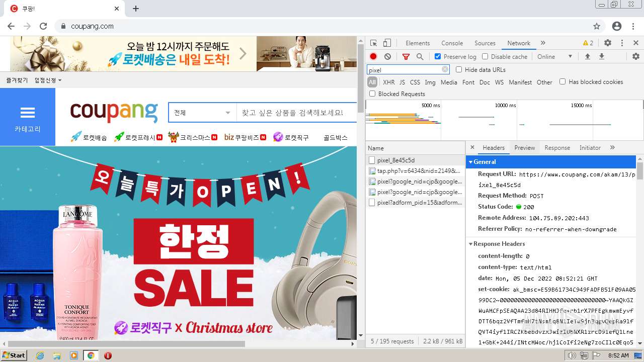This screenshot has width=644, height=362.
Task: Clear the network log
Action: pyautogui.click(x=387, y=57)
